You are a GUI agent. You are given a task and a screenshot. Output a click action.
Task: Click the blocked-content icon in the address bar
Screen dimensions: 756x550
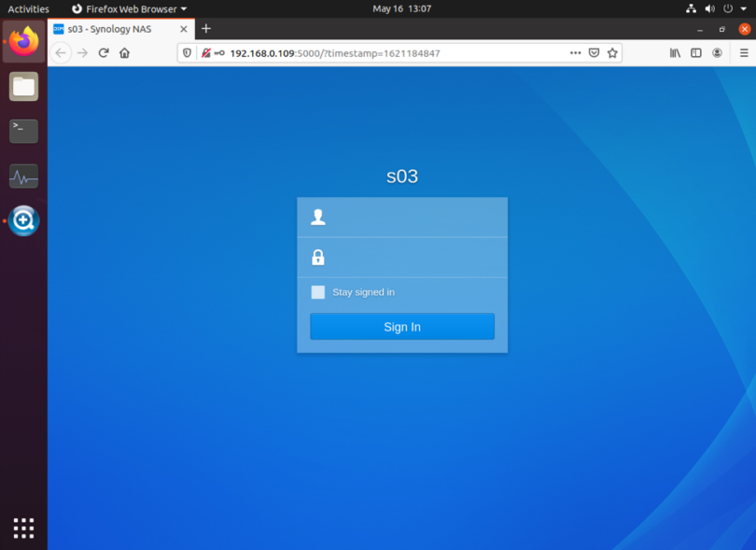pyautogui.click(x=204, y=52)
